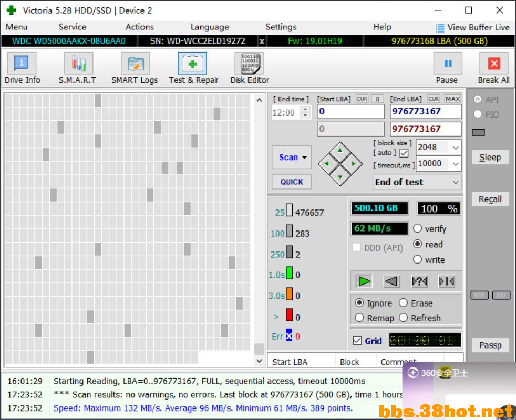Open the Actions menu
The image size is (516, 420).
tap(140, 27)
